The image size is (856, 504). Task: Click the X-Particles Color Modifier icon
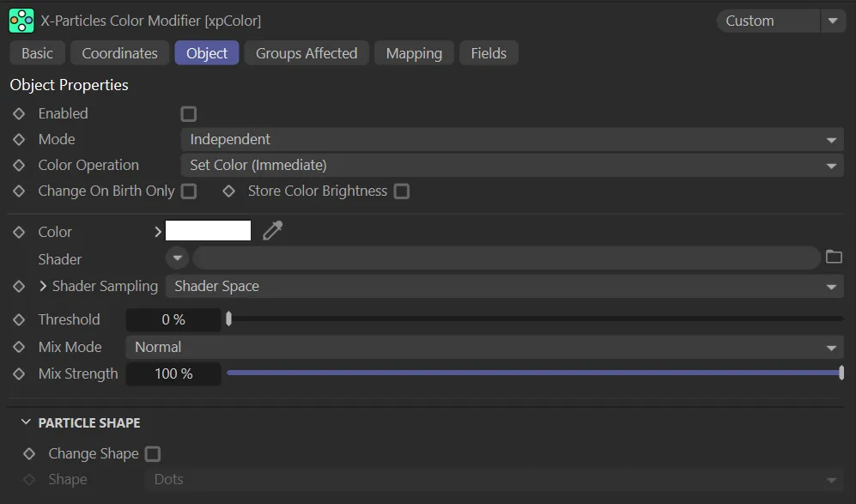click(x=21, y=21)
